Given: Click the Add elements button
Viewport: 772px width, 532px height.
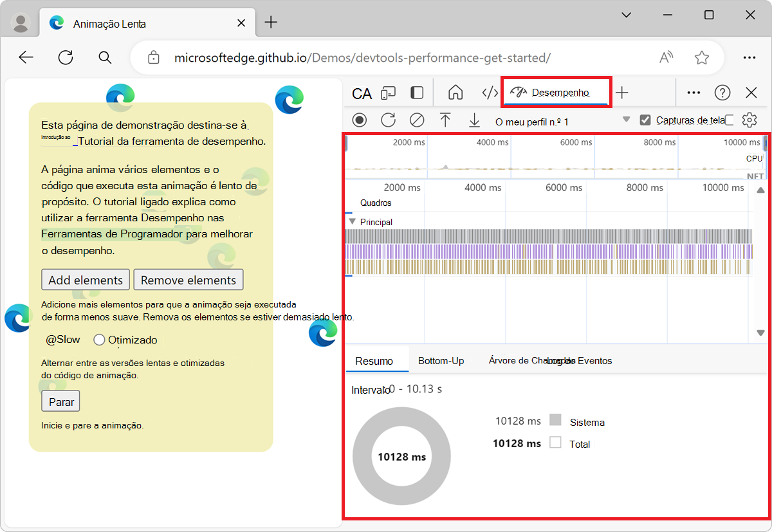Looking at the screenshot, I should (x=86, y=280).
